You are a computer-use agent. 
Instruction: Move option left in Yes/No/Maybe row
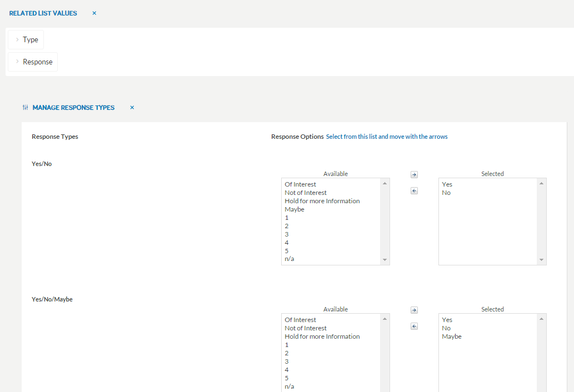coord(414,326)
